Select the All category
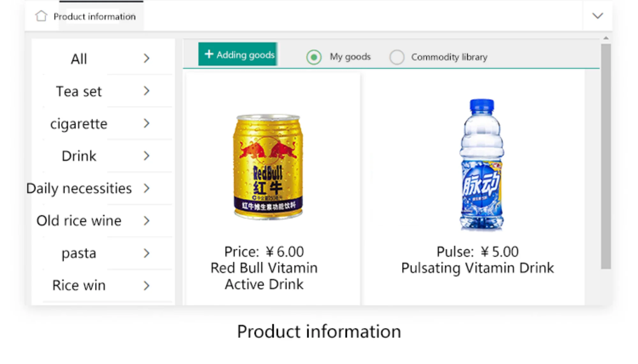Screen dimensions: 638x364 point(79,59)
